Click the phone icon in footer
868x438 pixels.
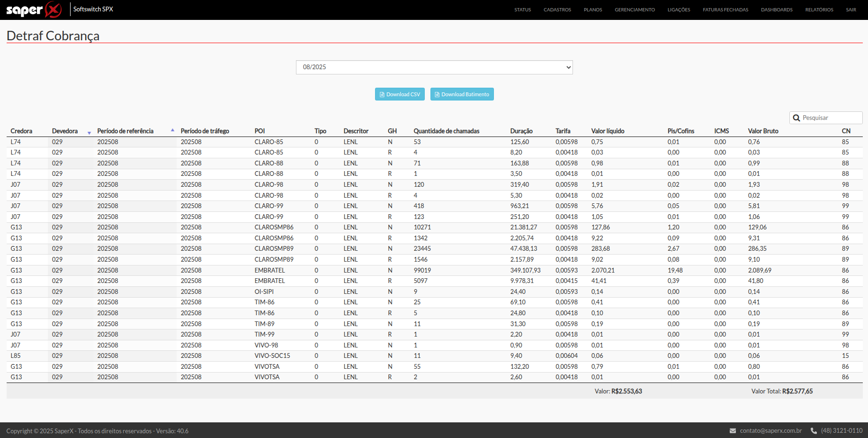814,431
